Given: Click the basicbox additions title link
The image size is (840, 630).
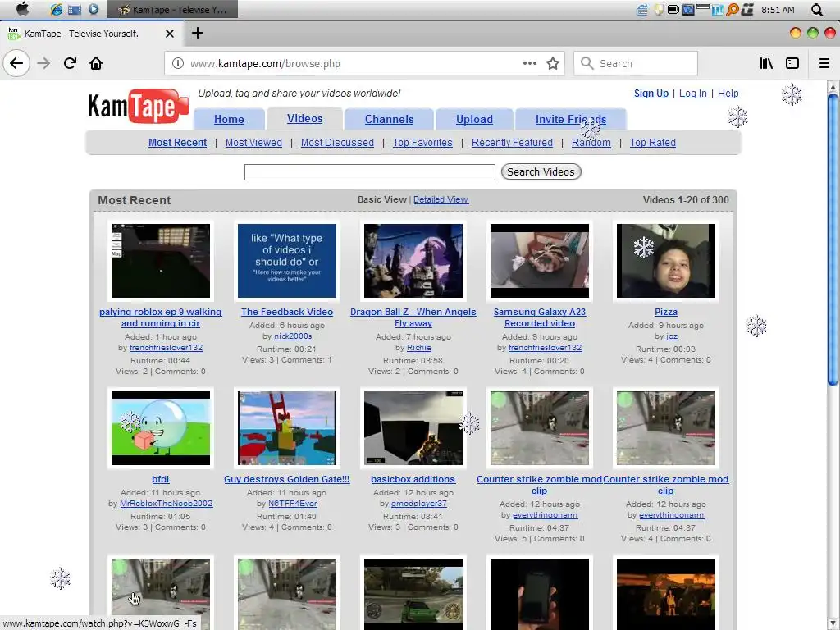Looking at the screenshot, I should tap(413, 479).
